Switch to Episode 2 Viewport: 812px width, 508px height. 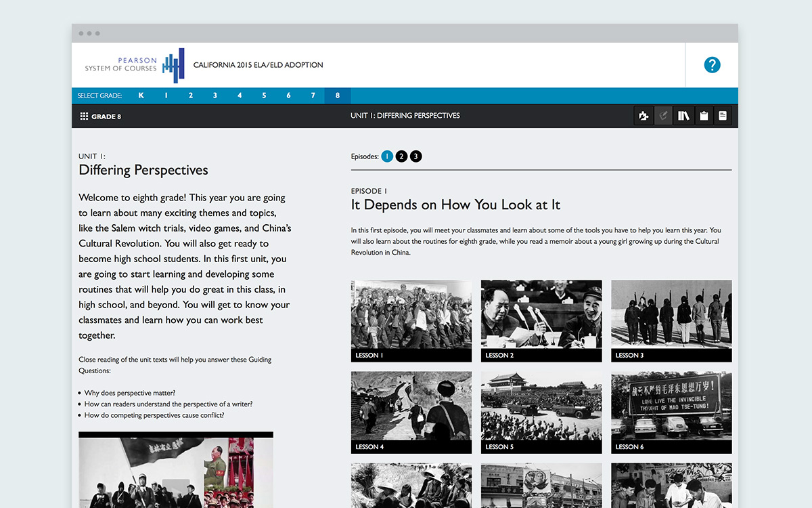pyautogui.click(x=401, y=156)
